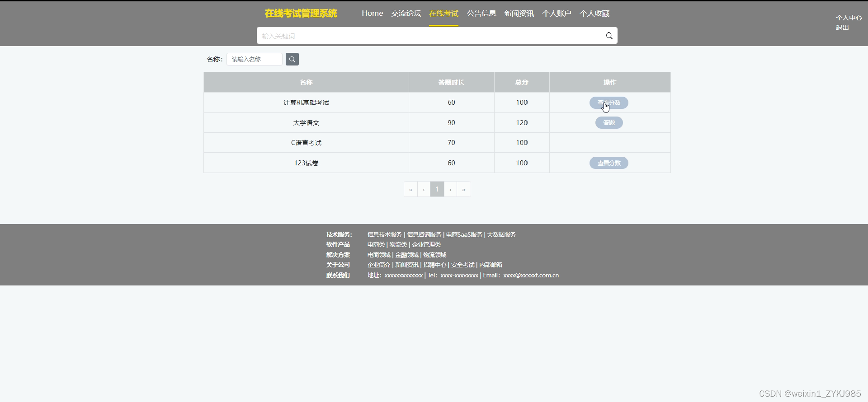
Task: Click the 名称 column header
Action: [306, 82]
